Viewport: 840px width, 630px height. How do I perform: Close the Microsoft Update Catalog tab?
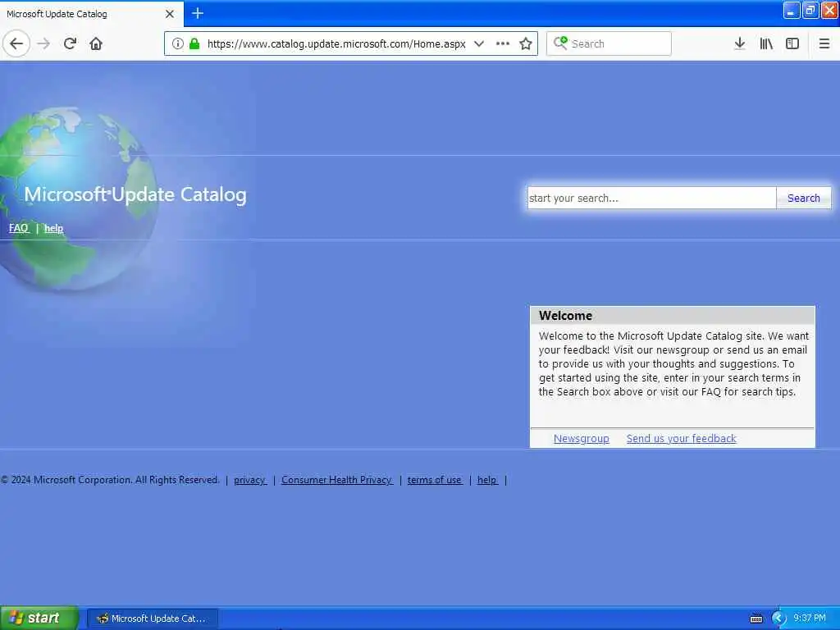tap(170, 14)
